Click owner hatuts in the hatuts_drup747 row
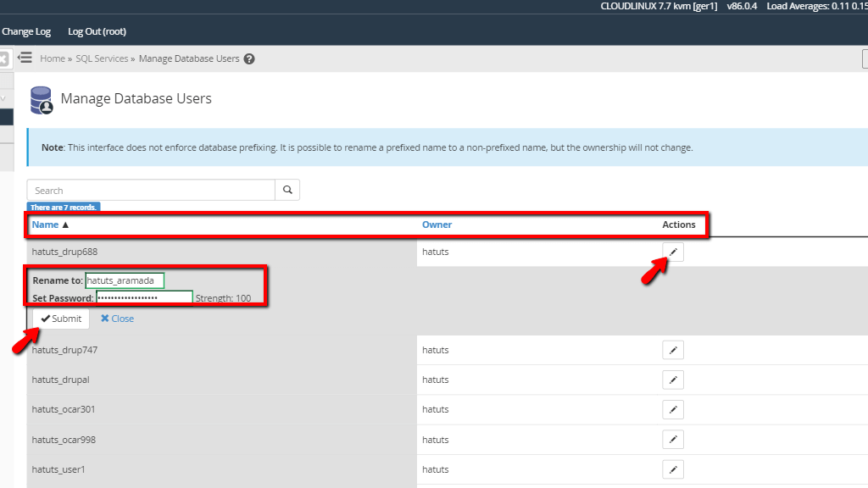 436,350
